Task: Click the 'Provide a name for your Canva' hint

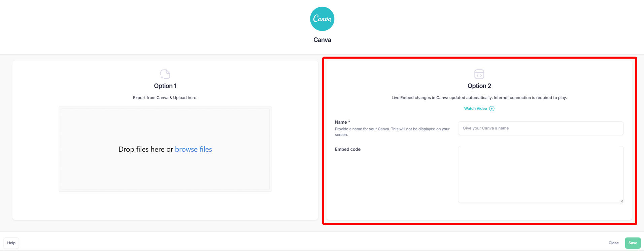Action: click(392, 132)
